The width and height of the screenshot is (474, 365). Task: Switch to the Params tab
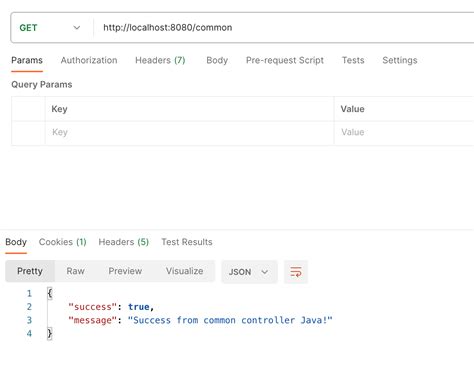[27, 60]
